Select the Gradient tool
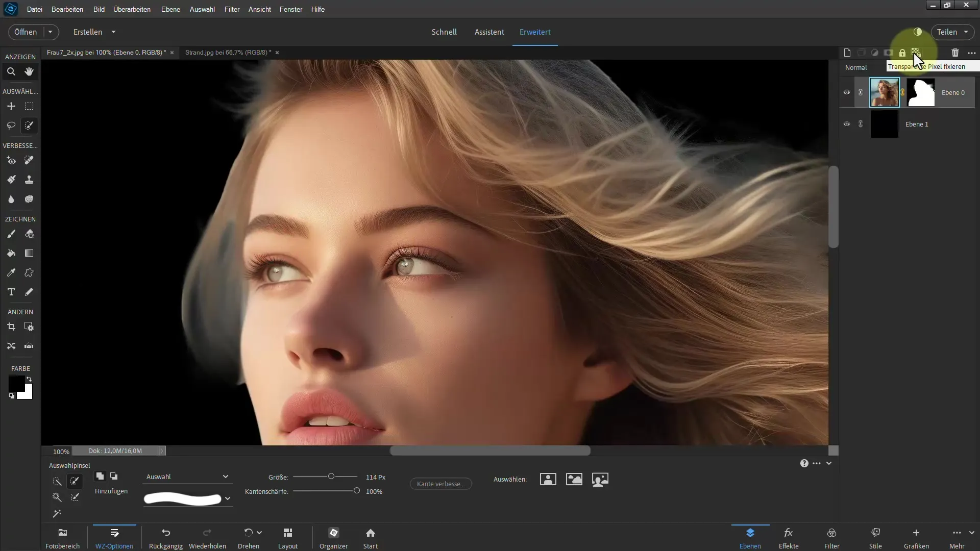This screenshot has height=551, width=980. (29, 254)
